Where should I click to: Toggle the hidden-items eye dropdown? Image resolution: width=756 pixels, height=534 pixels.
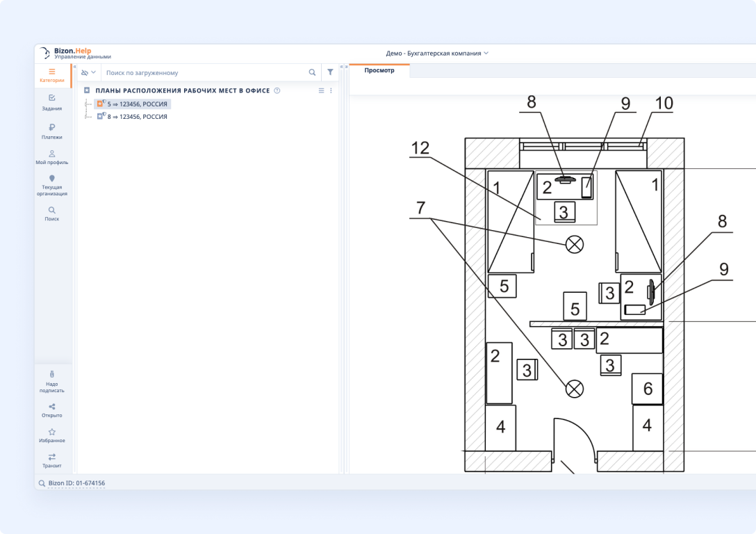[88, 72]
